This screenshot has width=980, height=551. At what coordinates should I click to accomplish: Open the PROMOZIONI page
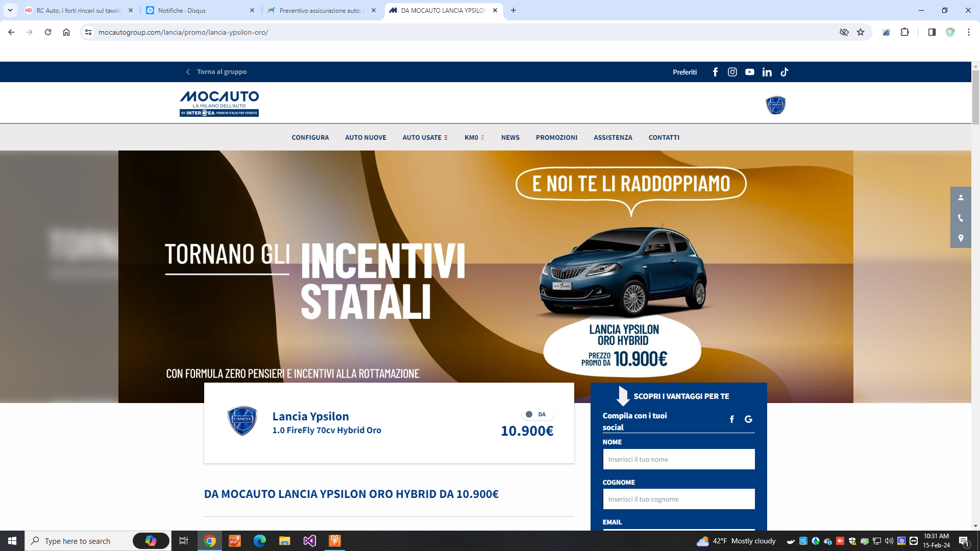557,138
